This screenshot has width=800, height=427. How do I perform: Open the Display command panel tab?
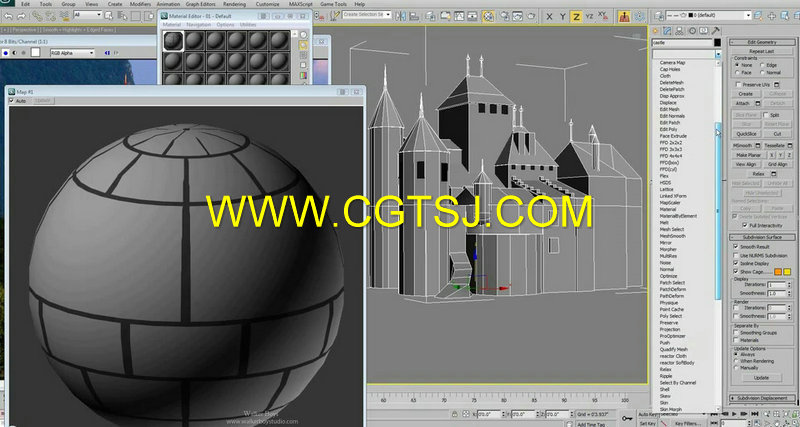(704, 31)
